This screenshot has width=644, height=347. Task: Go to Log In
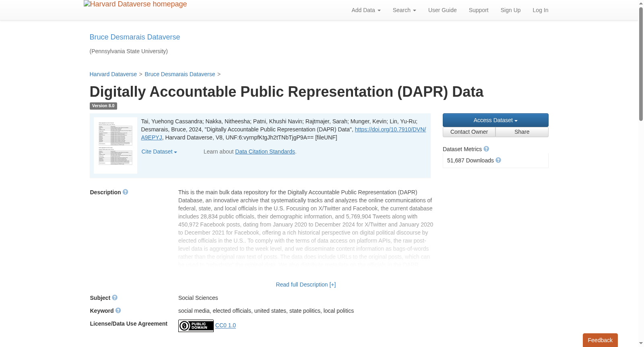click(541, 10)
